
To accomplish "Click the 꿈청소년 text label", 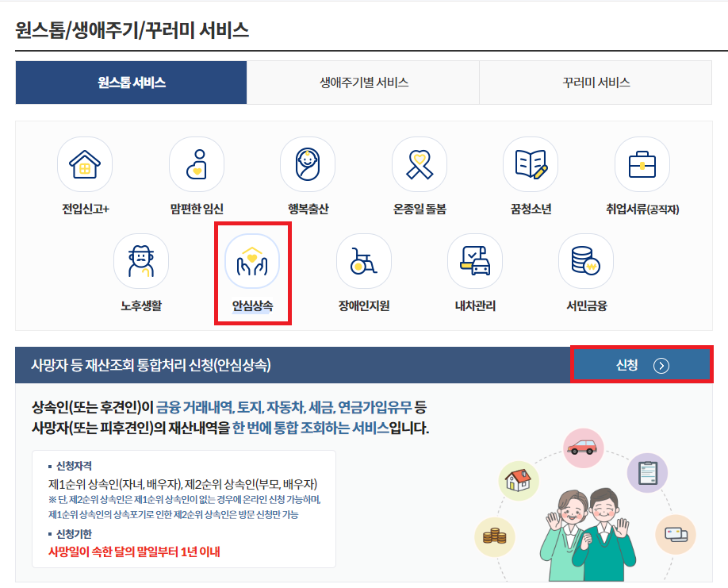I will pos(531,209).
